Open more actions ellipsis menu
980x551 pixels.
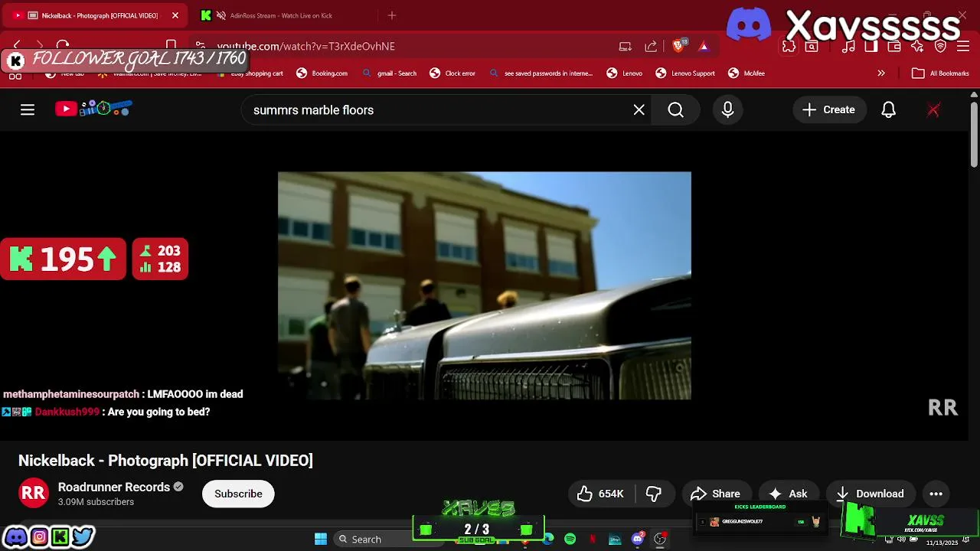click(936, 494)
